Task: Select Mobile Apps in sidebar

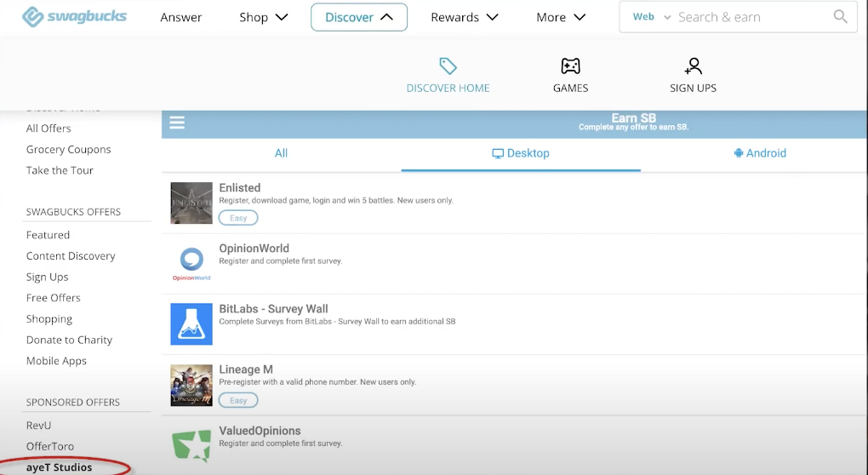Action: tap(56, 361)
